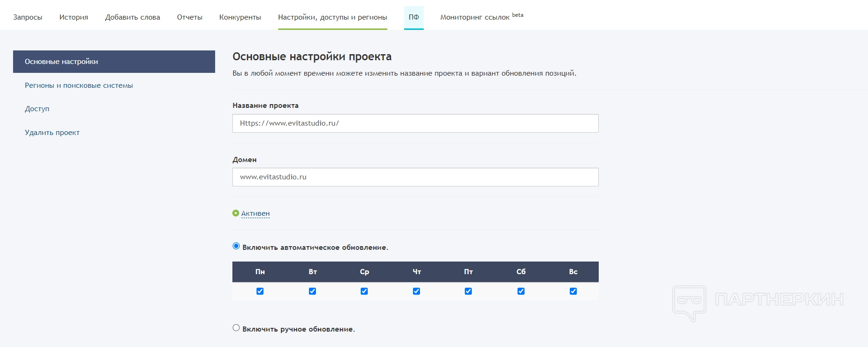The width and height of the screenshot is (868, 347).
Task: Open the Отчеты tab
Action: coord(189,17)
